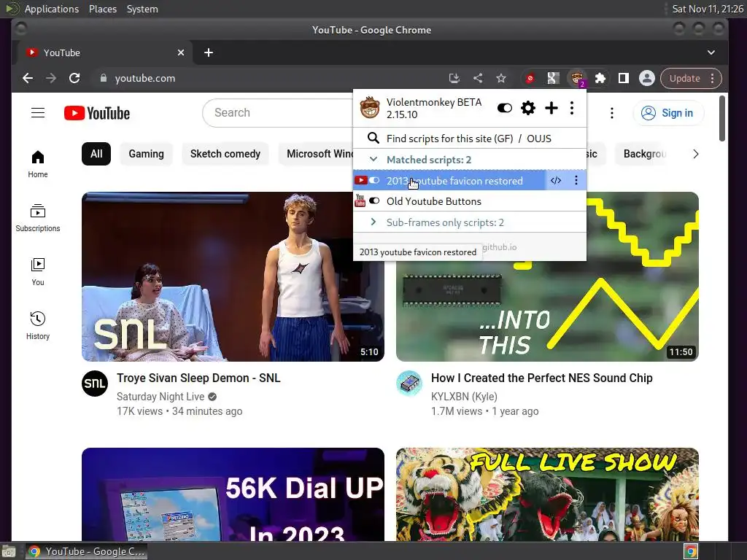This screenshot has width=747, height=560.
Task: Go to YouTube Home in sidebar
Action: 38,164
